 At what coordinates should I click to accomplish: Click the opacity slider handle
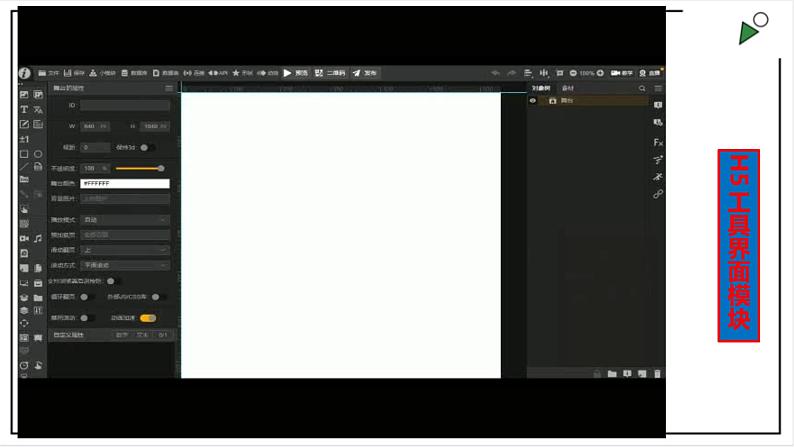click(161, 168)
